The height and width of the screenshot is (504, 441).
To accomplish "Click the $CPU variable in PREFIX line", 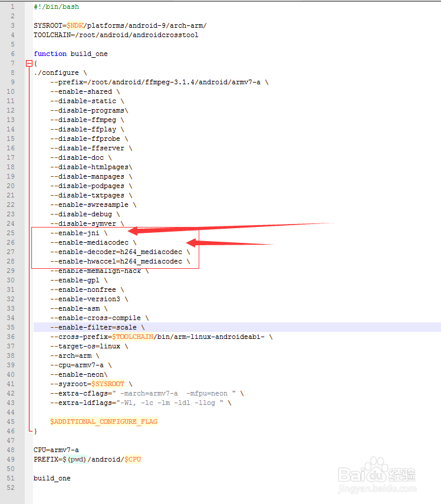I will (x=133, y=459).
